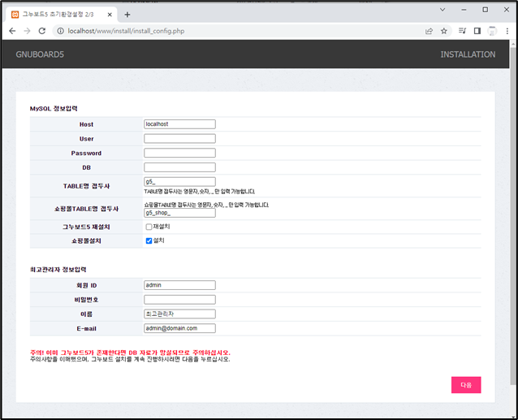Click the pink 다음 button
Screen dimensions: 518x420
(466, 385)
